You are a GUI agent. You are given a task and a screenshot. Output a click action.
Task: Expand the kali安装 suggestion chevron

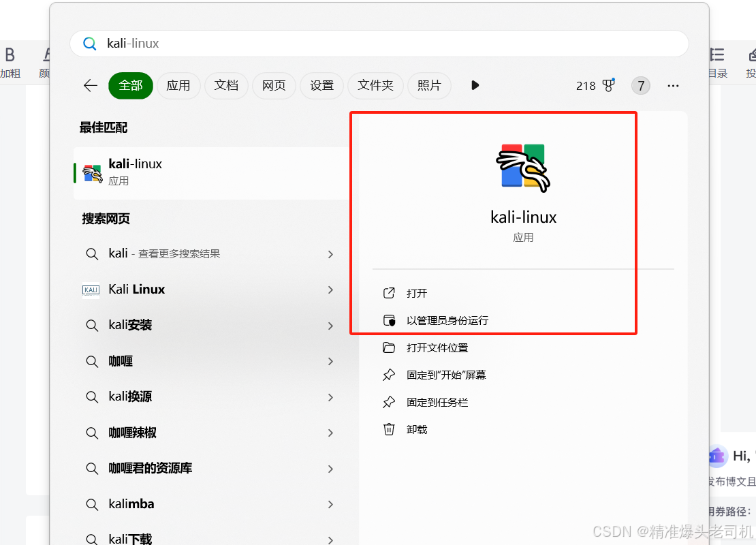330,326
